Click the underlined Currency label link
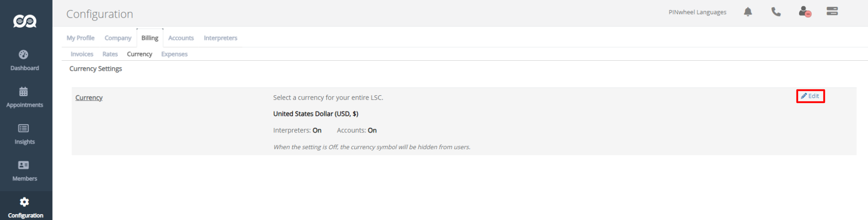Image resolution: width=868 pixels, height=220 pixels. pos(89,98)
